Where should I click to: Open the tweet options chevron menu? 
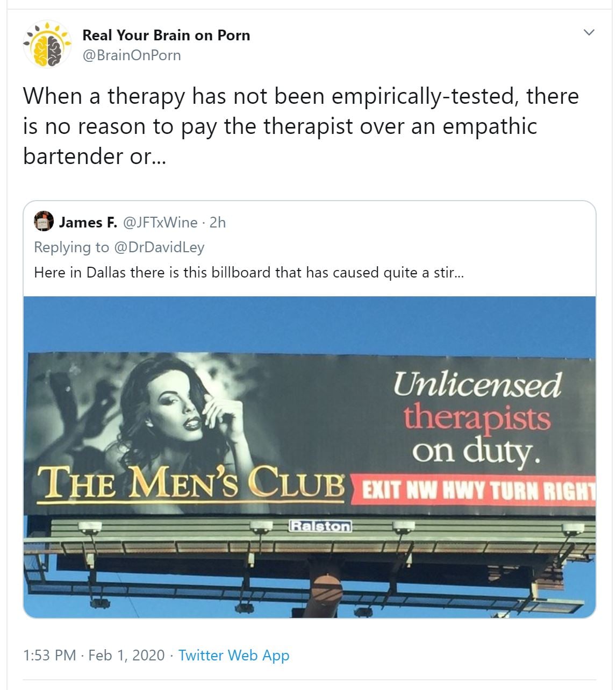tap(589, 32)
